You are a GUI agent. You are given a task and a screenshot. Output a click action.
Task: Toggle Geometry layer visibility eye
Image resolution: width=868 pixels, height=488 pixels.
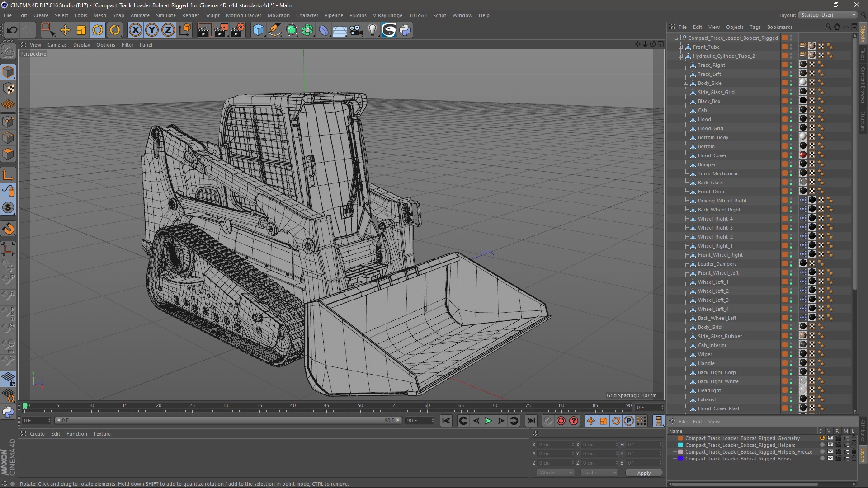830,438
